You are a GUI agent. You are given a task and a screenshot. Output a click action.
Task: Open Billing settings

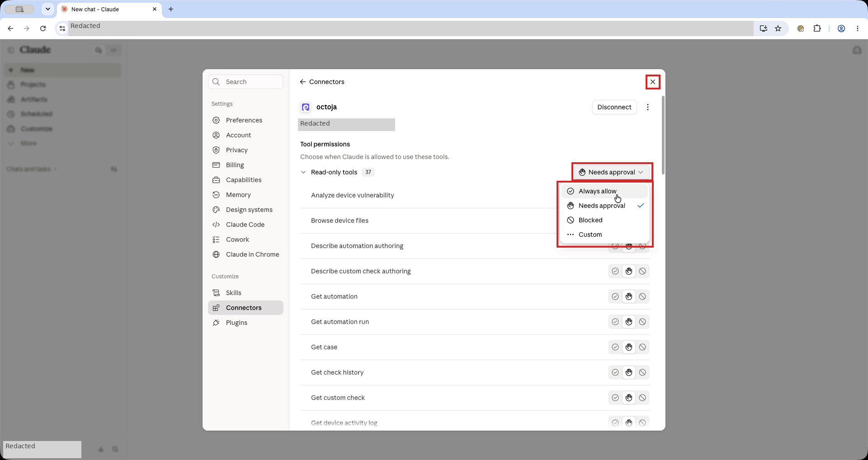(245, 165)
